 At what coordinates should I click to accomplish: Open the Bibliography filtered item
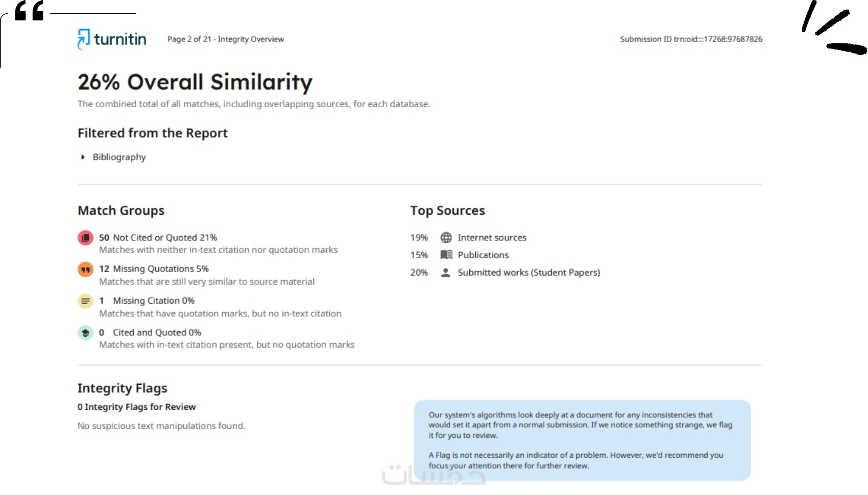[x=119, y=157]
